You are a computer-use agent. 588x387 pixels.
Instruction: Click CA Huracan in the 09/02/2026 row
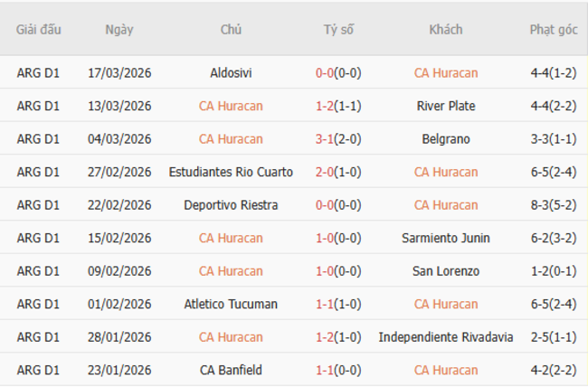[231, 271]
